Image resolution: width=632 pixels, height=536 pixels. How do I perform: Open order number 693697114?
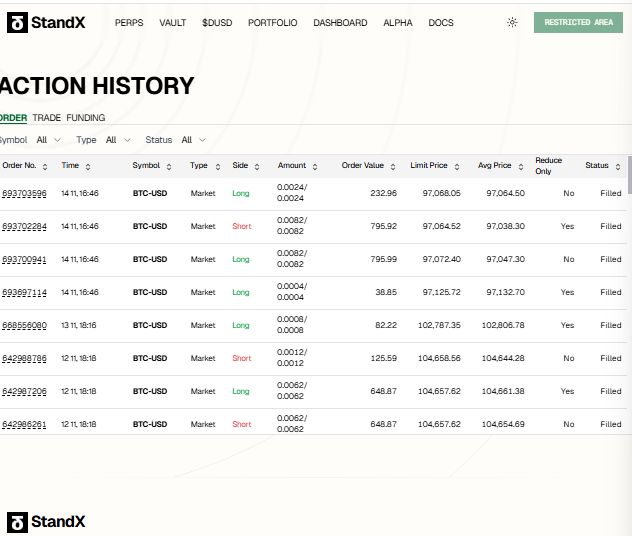[x=24, y=293]
